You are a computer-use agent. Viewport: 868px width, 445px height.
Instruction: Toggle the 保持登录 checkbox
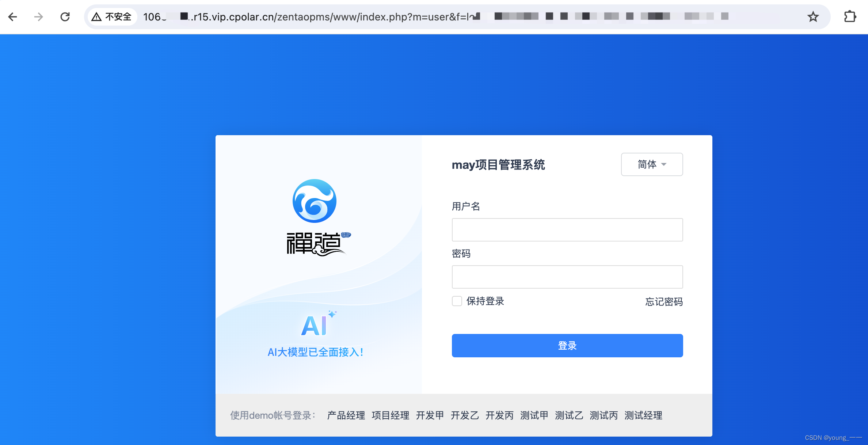pos(457,301)
